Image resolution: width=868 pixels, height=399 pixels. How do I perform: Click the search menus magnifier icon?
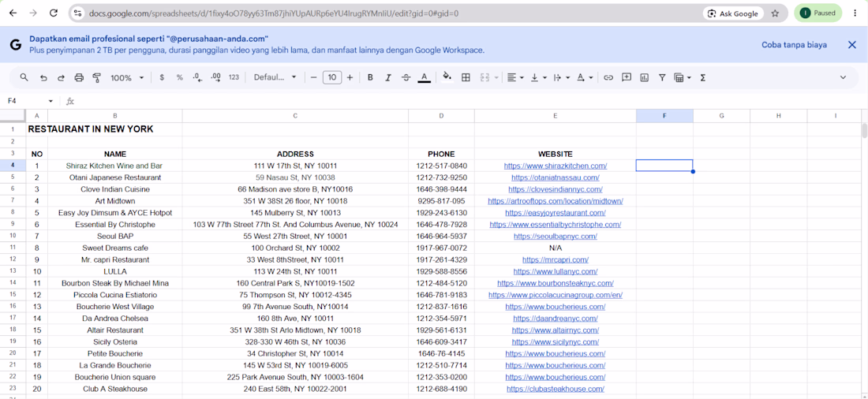[x=24, y=77]
